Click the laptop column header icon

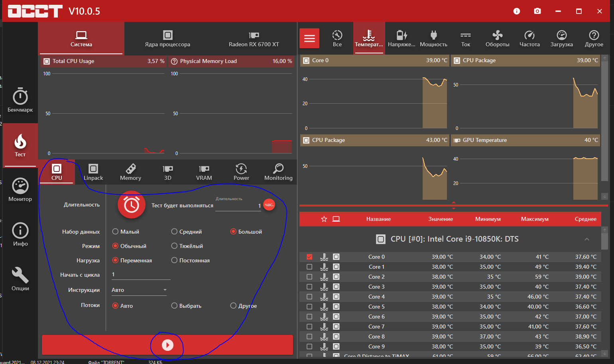tap(336, 219)
